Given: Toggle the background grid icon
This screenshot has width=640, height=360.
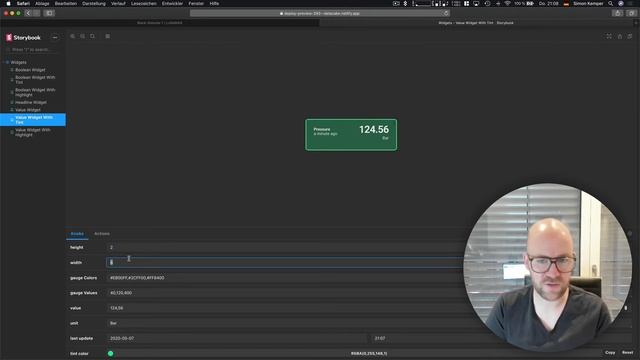Looking at the screenshot, I should pyautogui.click(x=108, y=36).
